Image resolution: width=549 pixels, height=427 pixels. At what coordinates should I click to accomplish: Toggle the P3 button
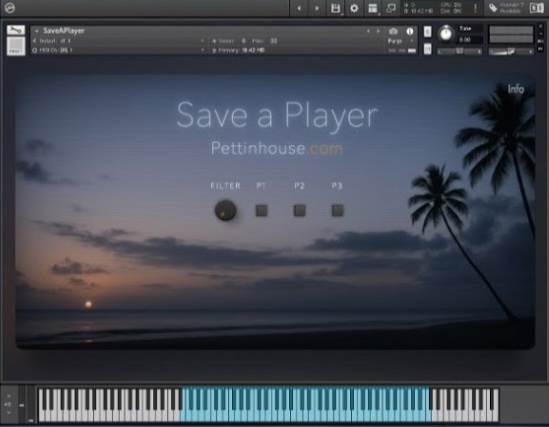click(337, 210)
